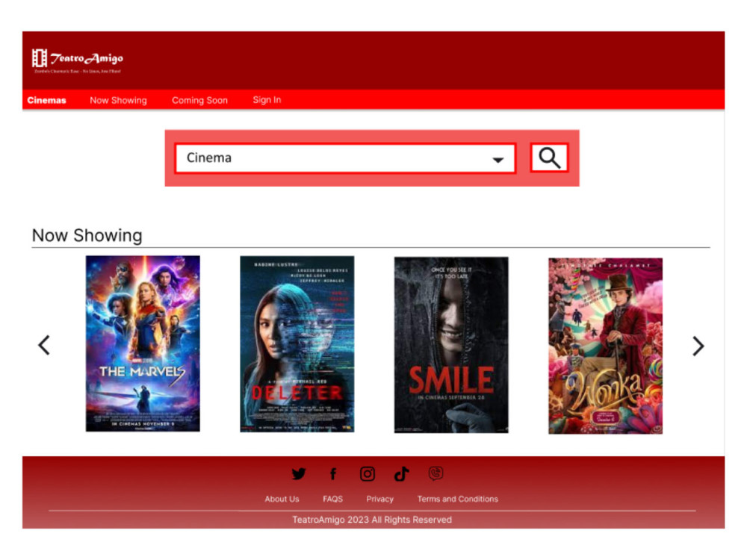Select the Wonka movie poster
747x560 pixels.
(606, 346)
